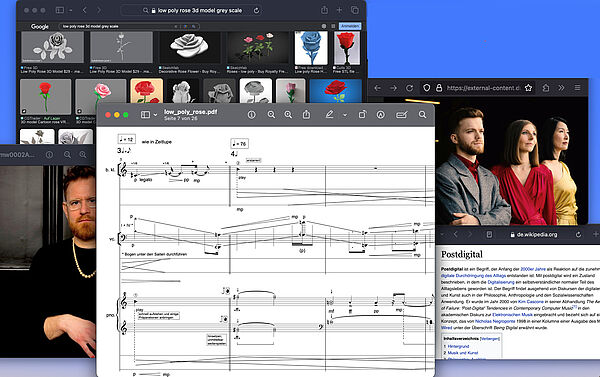This screenshot has width=600, height=377.
Task: Follow the '2000er Jahre' Wikipedia link
Action: coord(533,269)
